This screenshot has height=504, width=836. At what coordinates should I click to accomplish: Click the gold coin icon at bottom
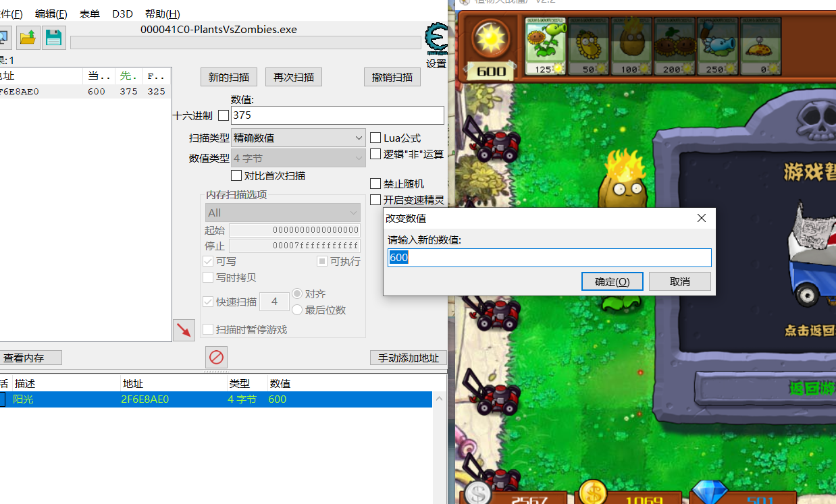click(593, 493)
